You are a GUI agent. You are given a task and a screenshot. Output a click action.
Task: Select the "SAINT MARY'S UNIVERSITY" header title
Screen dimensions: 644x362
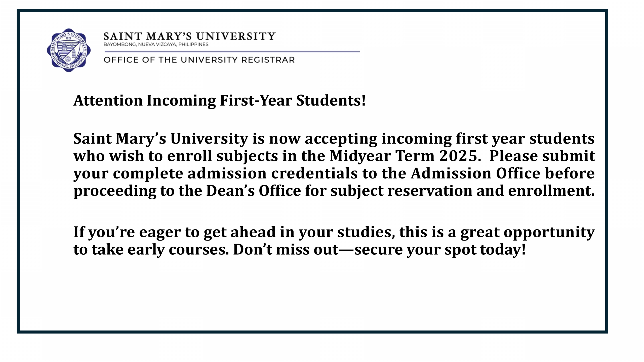coord(189,36)
